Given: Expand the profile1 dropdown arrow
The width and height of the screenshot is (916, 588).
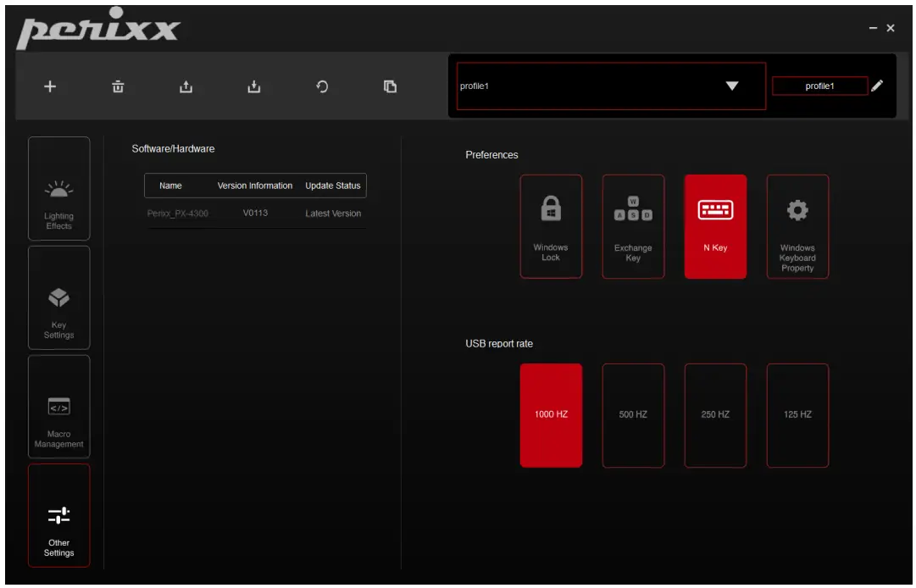Looking at the screenshot, I should (732, 86).
